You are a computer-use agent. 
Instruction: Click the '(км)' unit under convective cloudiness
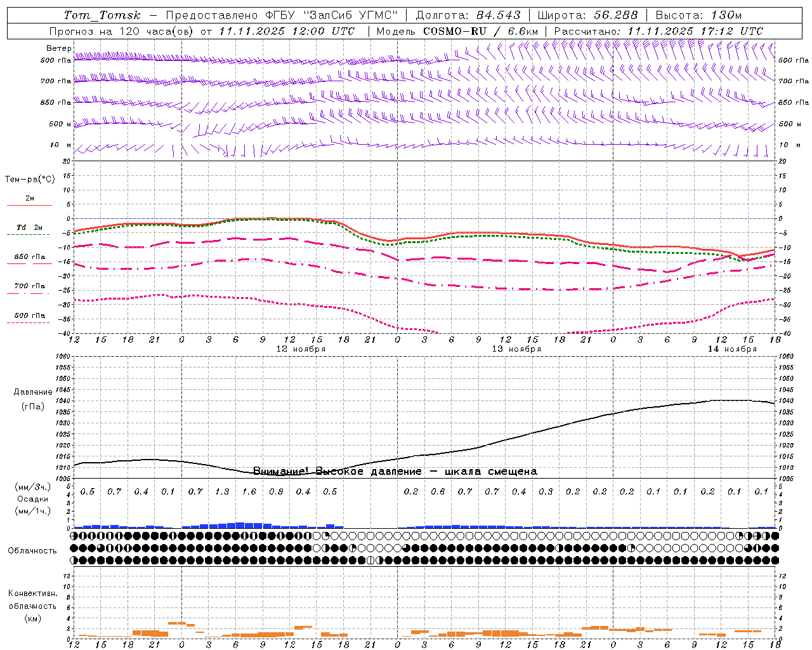33,618
